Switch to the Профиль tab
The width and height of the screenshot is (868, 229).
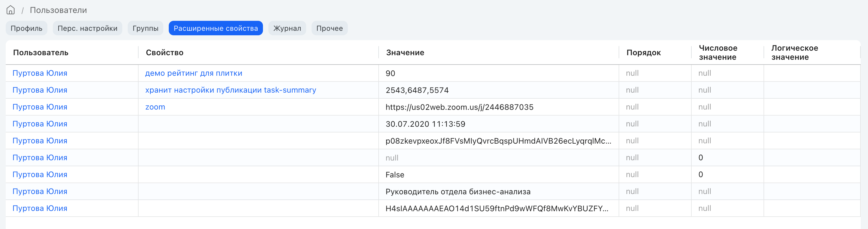27,28
